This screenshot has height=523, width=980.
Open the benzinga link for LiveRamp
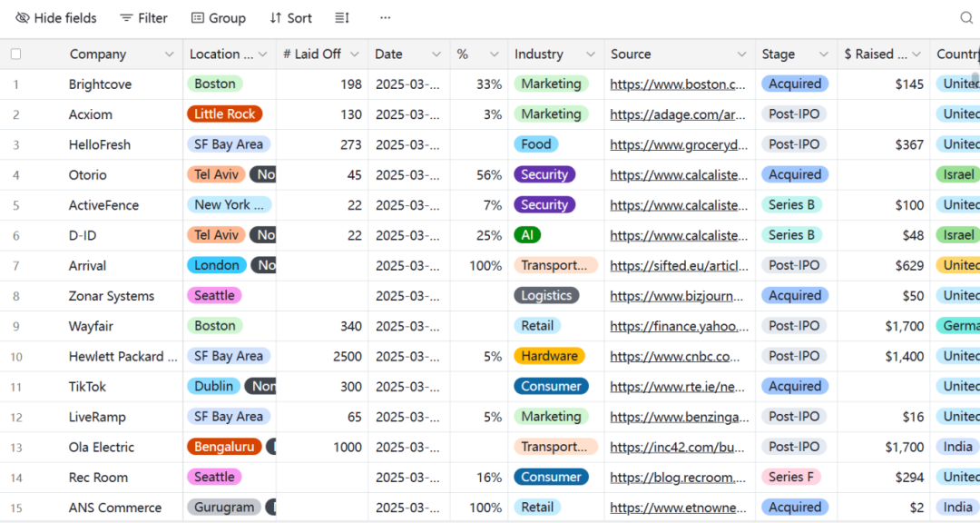(x=679, y=417)
